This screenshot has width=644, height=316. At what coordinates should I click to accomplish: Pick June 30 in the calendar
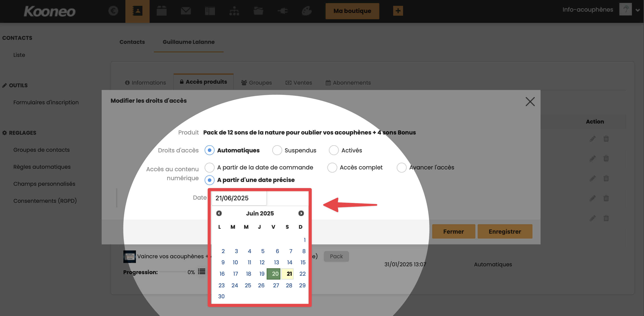(221, 297)
